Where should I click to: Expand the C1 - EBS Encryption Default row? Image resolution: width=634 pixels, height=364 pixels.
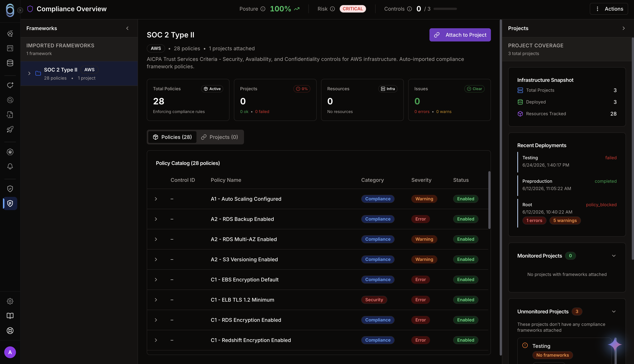click(x=156, y=280)
